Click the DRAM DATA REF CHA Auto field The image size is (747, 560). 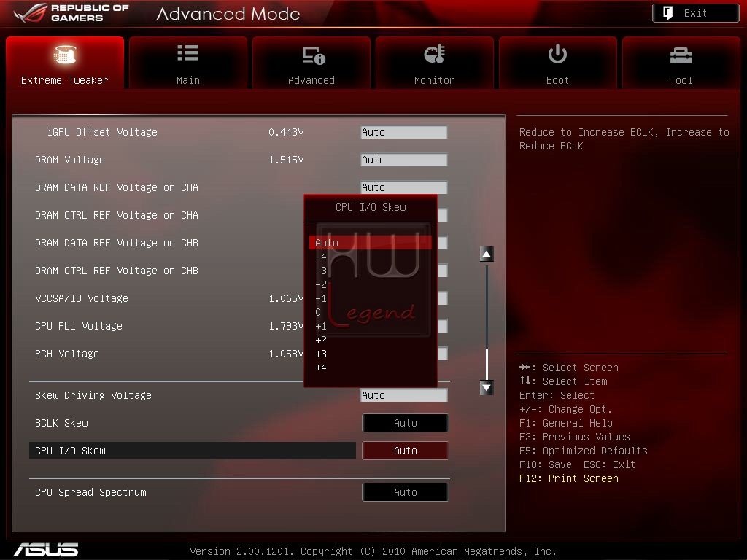click(x=404, y=187)
